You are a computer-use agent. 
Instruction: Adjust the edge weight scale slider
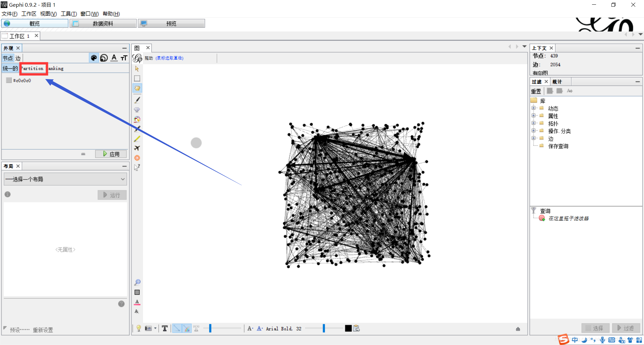coord(210,328)
